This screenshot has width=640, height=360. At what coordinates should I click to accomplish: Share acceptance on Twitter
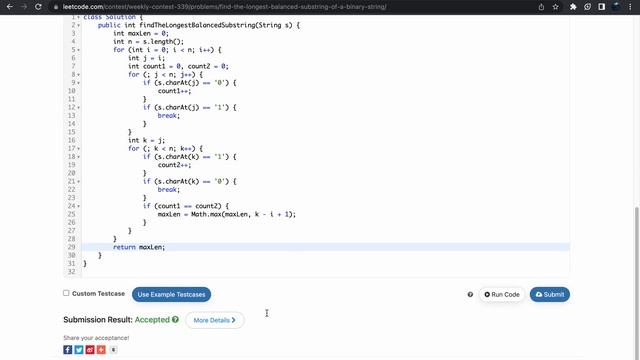(79, 350)
